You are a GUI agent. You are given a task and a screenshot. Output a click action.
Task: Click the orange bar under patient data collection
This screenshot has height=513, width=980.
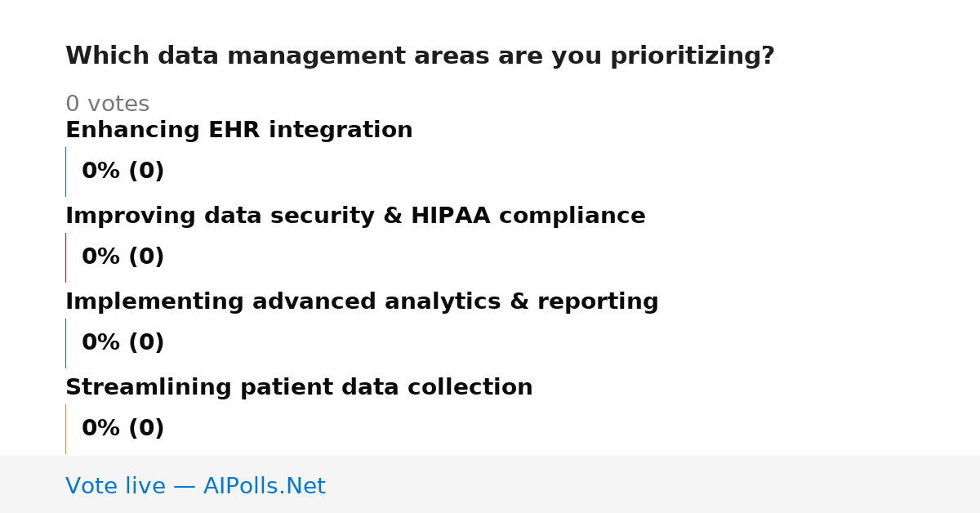pos(65,429)
